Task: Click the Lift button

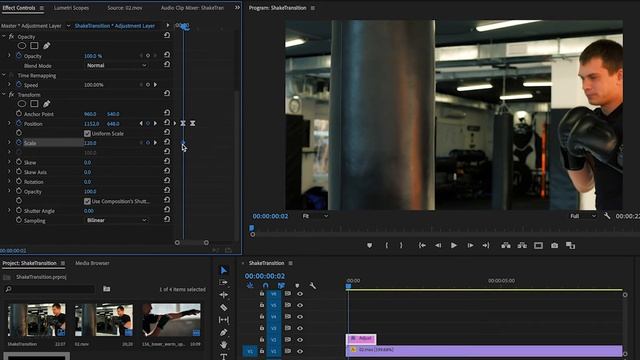Action: 506,245
